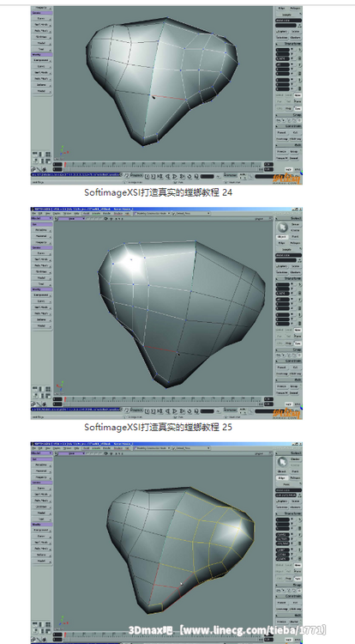Screen dimensions: 355x644
Task: Choose highlighted Edge filter in bottom image
Action: pos(282,477)
